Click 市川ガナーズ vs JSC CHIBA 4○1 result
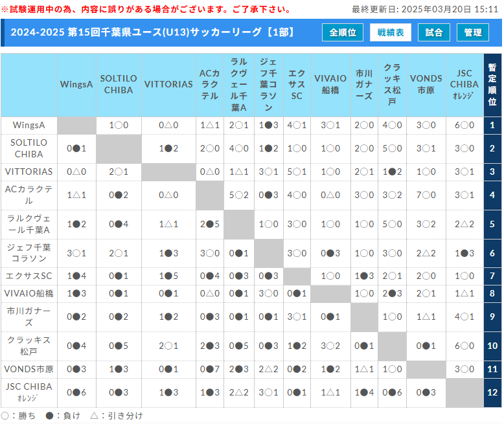Image resolution: width=504 pixels, height=424 pixels. click(x=464, y=317)
